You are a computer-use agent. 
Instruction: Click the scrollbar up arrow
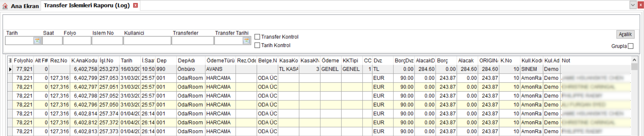[634, 60]
